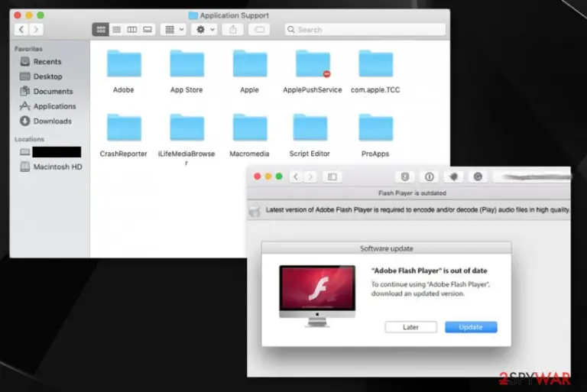Open the gear Action menu in Finder
Screen dimensions: 587x392
pyautogui.click(x=204, y=30)
